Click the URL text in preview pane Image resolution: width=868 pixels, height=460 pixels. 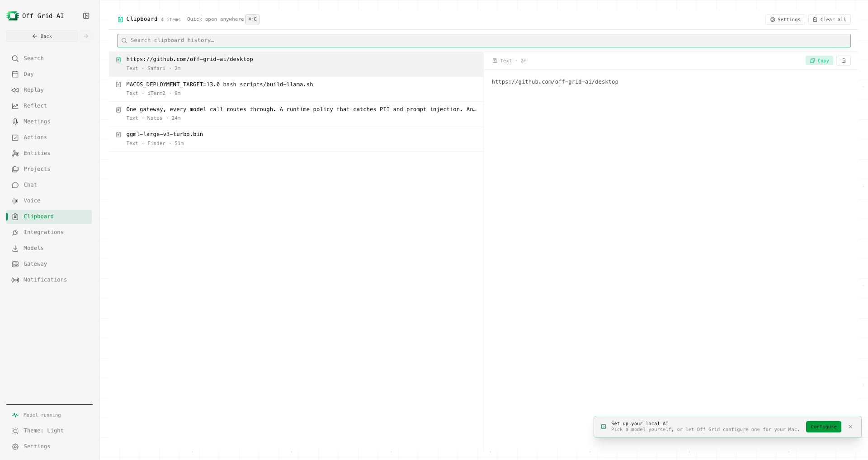tap(555, 82)
